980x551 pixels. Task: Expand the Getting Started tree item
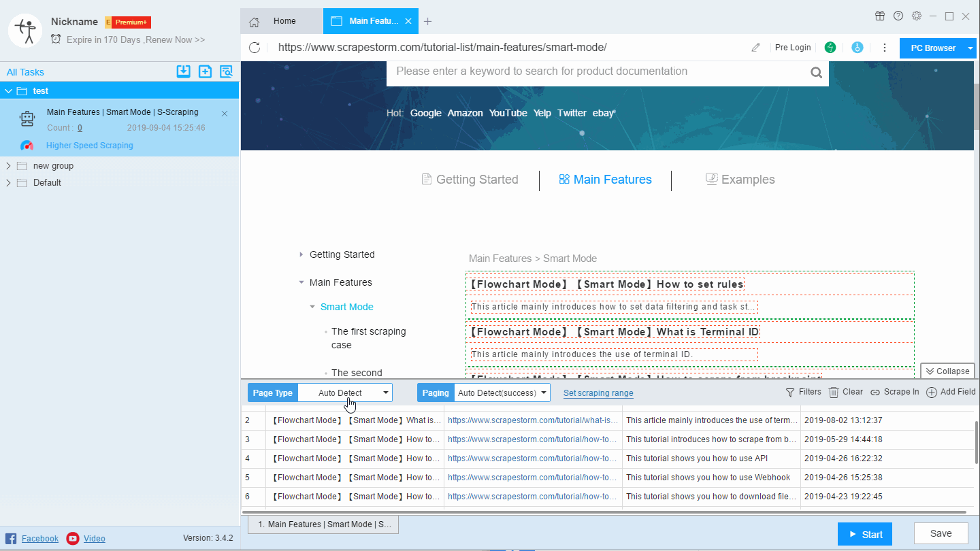pyautogui.click(x=301, y=254)
